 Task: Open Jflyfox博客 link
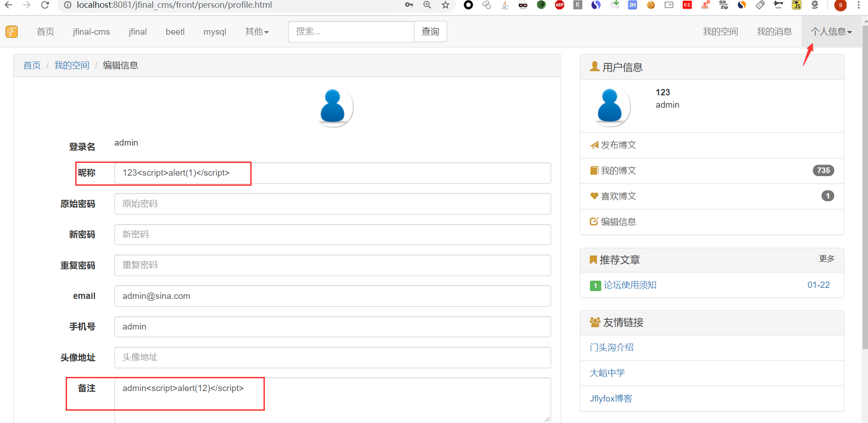(x=611, y=398)
